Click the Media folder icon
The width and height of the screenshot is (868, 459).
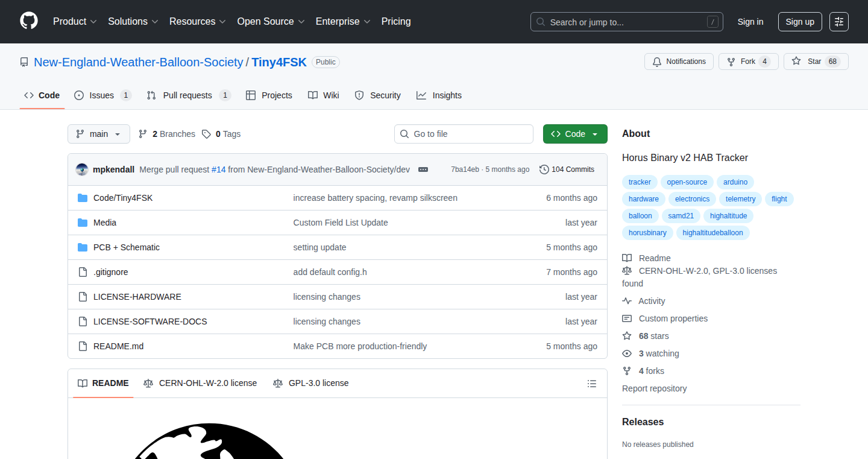tap(83, 223)
